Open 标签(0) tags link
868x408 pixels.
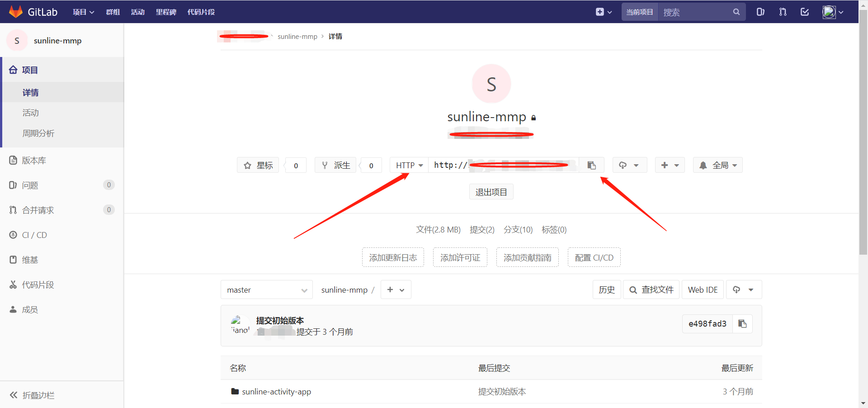pos(554,230)
